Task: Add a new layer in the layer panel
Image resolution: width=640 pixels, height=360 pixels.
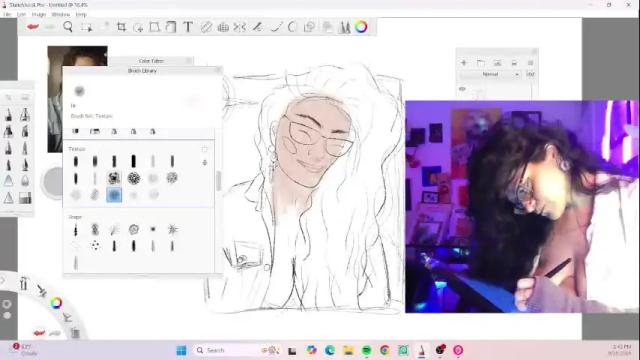Action: [464, 62]
